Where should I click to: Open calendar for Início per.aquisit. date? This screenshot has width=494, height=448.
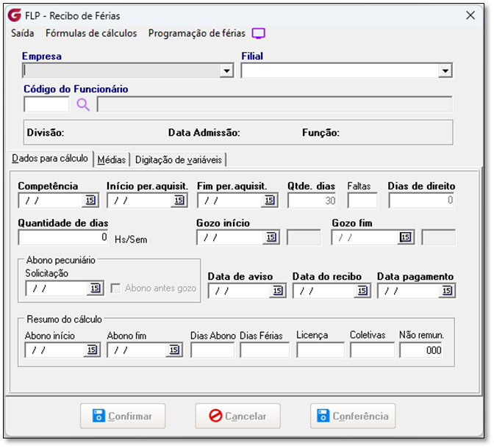(179, 200)
